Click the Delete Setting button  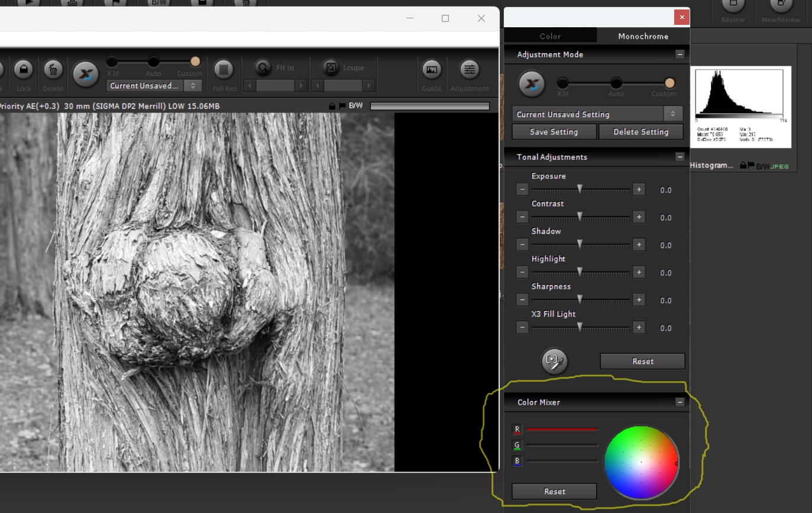(641, 132)
